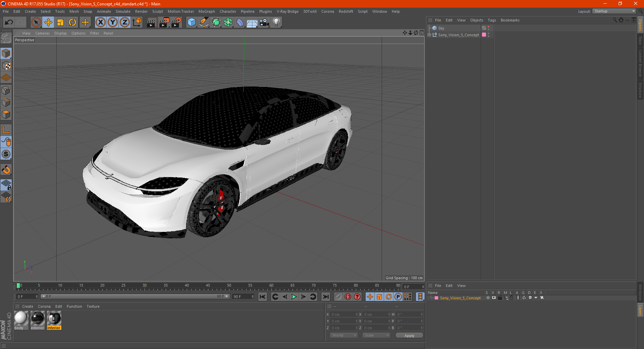The image size is (644, 349).
Task: Open the Array modeling objects icon
Action: [228, 22]
